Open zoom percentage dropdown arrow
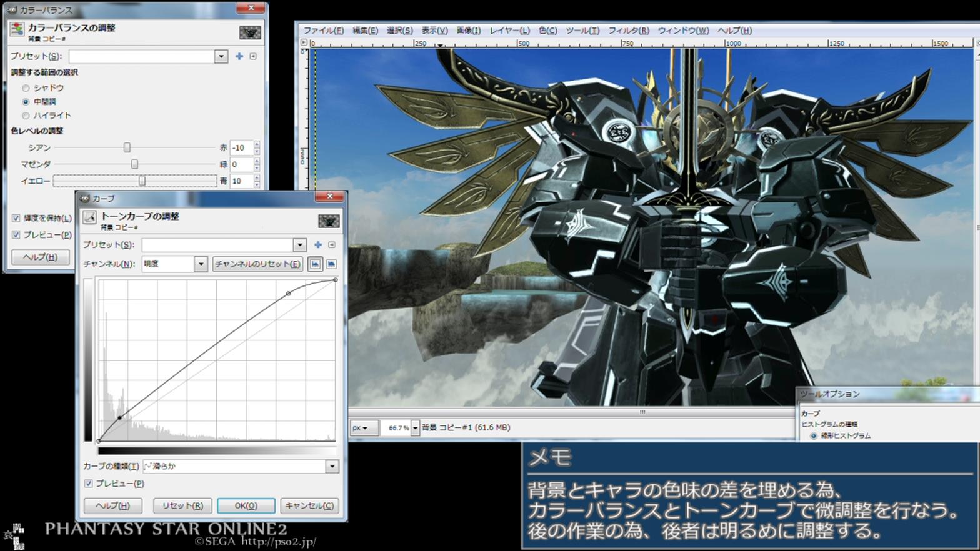The image size is (980, 551). pyautogui.click(x=415, y=428)
